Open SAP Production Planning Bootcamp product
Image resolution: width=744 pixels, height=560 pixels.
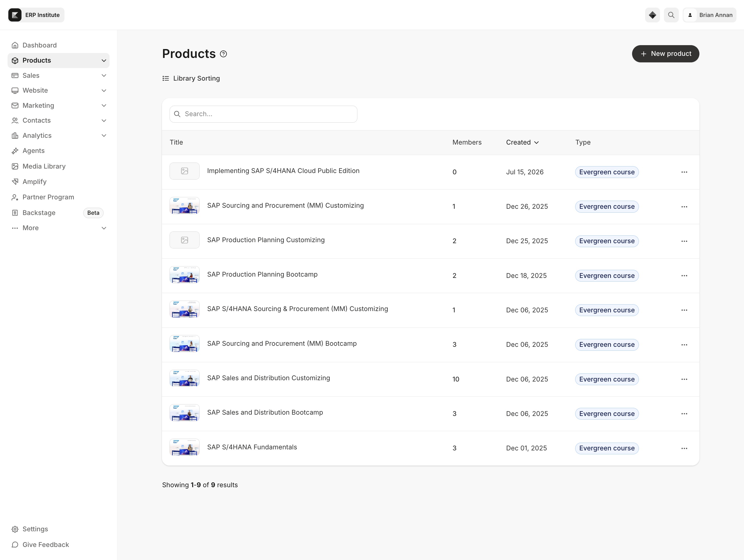pyautogui.click(x=262, y=274)
